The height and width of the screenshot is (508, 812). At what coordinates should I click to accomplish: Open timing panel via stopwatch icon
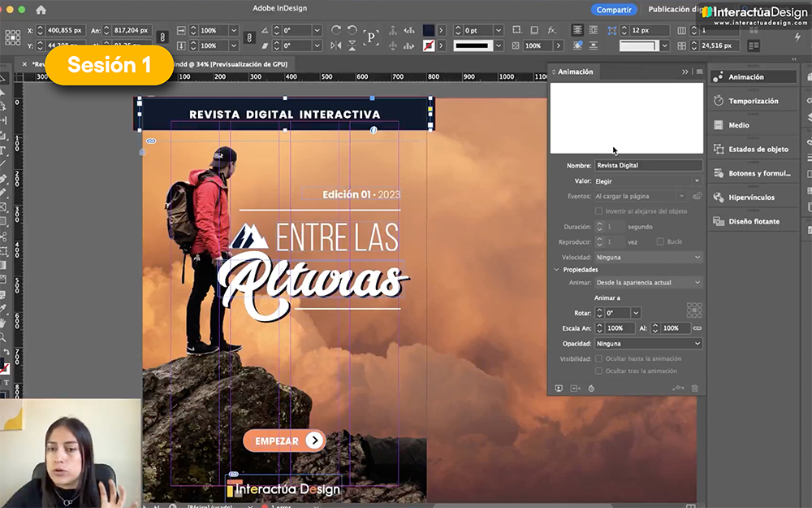tap(591, 389)
